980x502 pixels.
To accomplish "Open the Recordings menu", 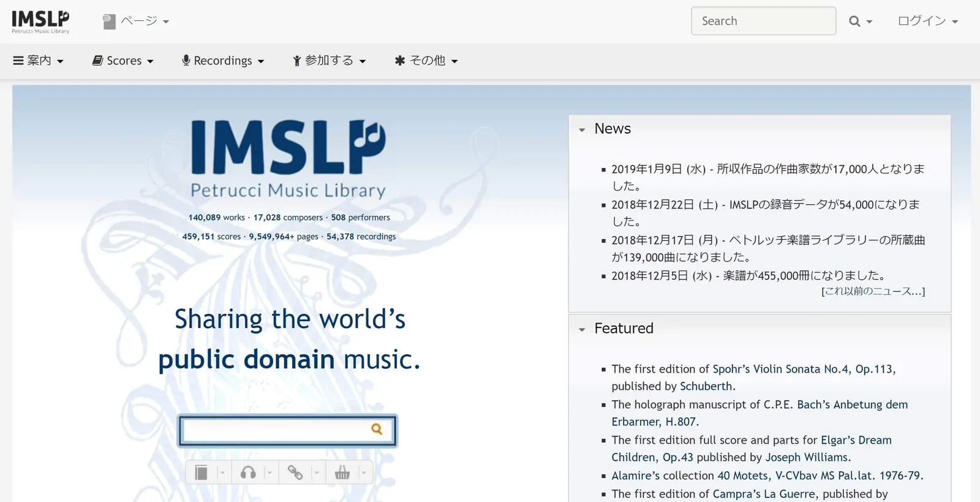I will click(x=223, y=61).
